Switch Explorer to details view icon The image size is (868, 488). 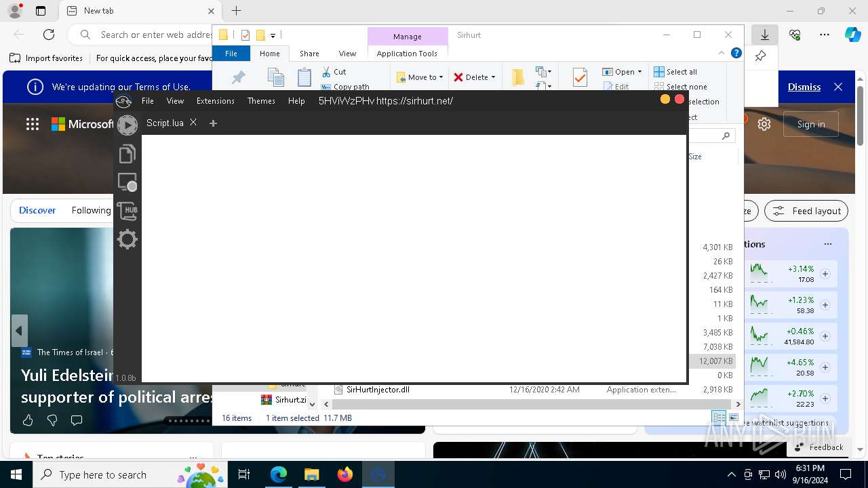click(719, 418)
